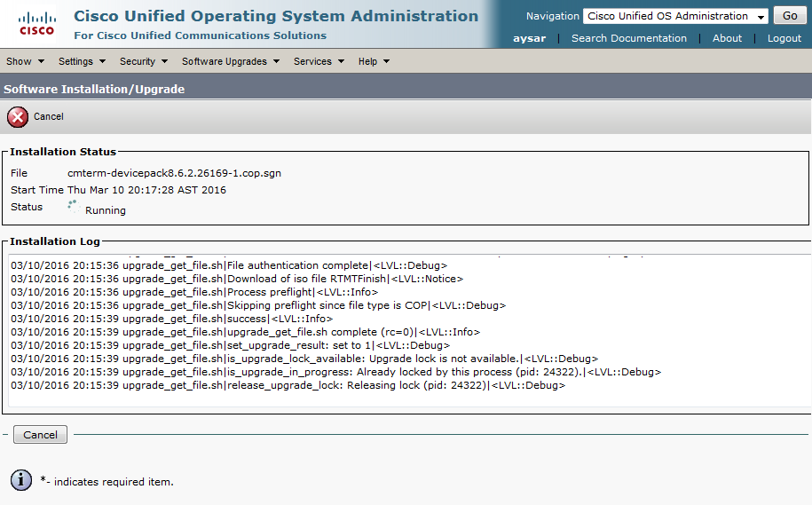Click the Cancel text beside red X
The width and height of the screenshot is (812, 505).
tap(49, 116)
